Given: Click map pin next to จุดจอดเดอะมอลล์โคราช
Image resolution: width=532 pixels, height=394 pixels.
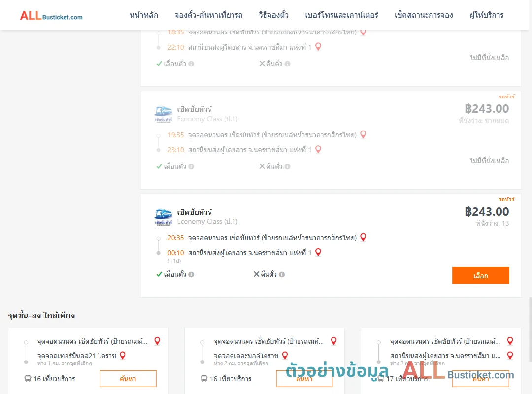Looking at the screenshot, I should coord(285,355).
